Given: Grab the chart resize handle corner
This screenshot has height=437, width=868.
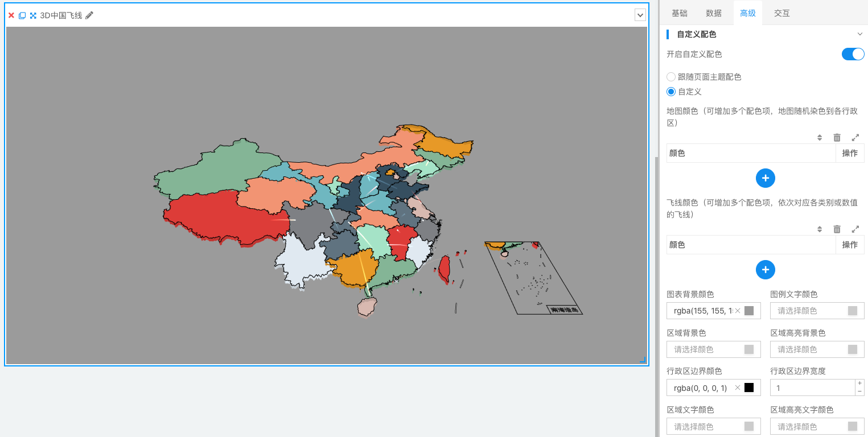Looking at the screenshot, I should [643, 360].
